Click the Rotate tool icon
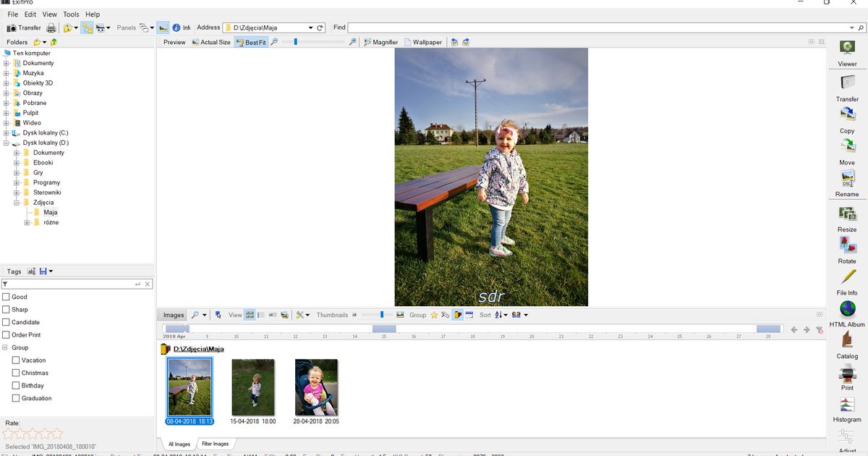 [x=847, y=246]
